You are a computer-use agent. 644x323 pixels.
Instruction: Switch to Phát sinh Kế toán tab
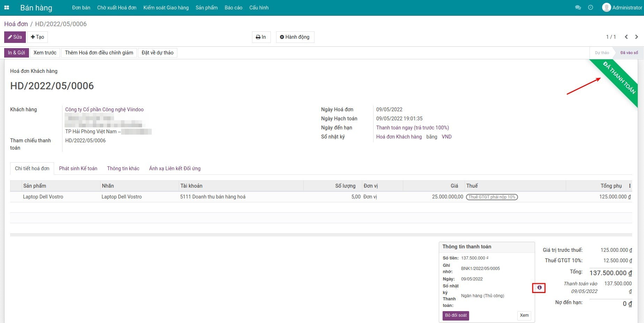(x=78, y=168)
